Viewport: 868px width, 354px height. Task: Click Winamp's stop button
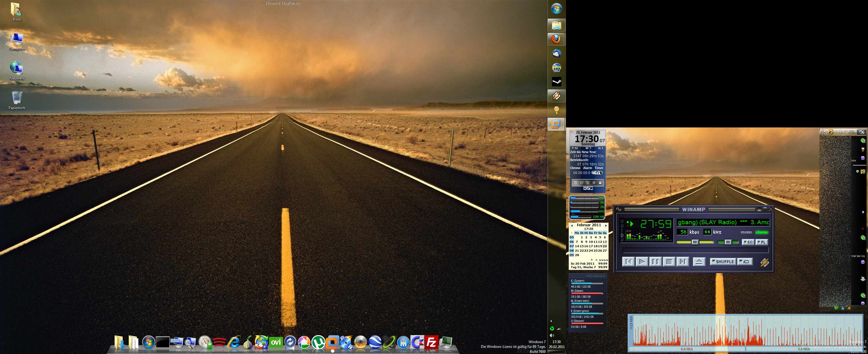669,262
